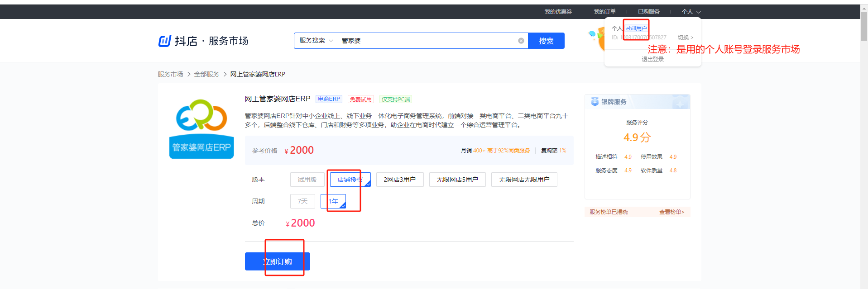Select the 无限网店5用户 version option
The image size is (868, 289).
click(457, 180)
